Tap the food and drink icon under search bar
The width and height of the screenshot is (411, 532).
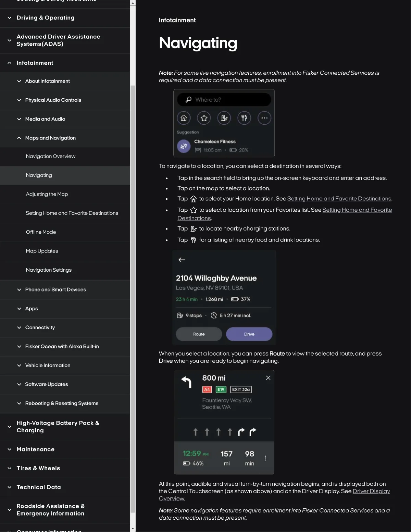click(244, 118)
